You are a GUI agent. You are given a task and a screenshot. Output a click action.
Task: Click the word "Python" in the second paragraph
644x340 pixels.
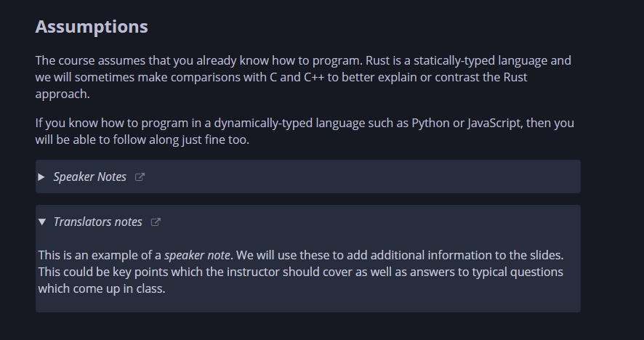click(430, 124)
